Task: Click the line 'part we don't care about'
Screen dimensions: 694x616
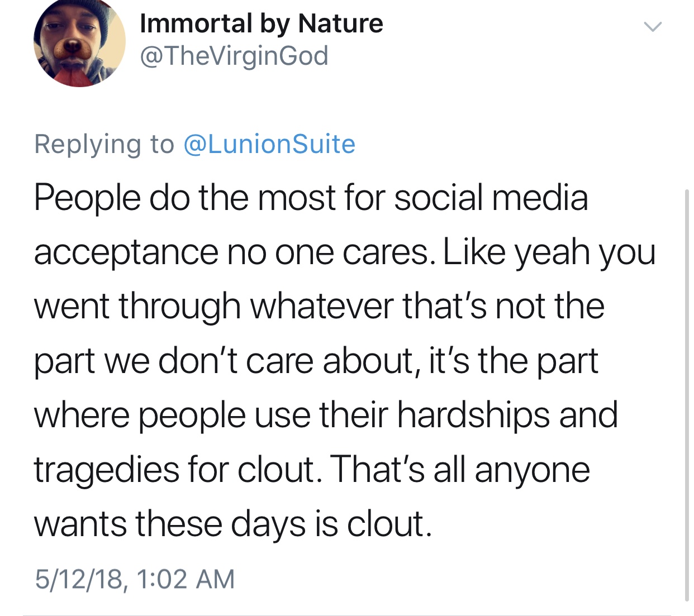Action: click(316, 361)
